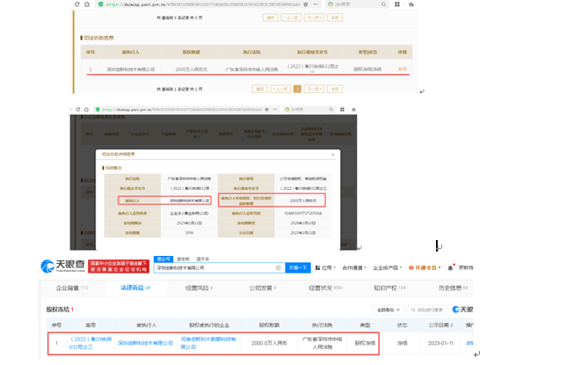Click the 点击进行搜索 field in 股权冻结 section

click(x=427, y=310)
